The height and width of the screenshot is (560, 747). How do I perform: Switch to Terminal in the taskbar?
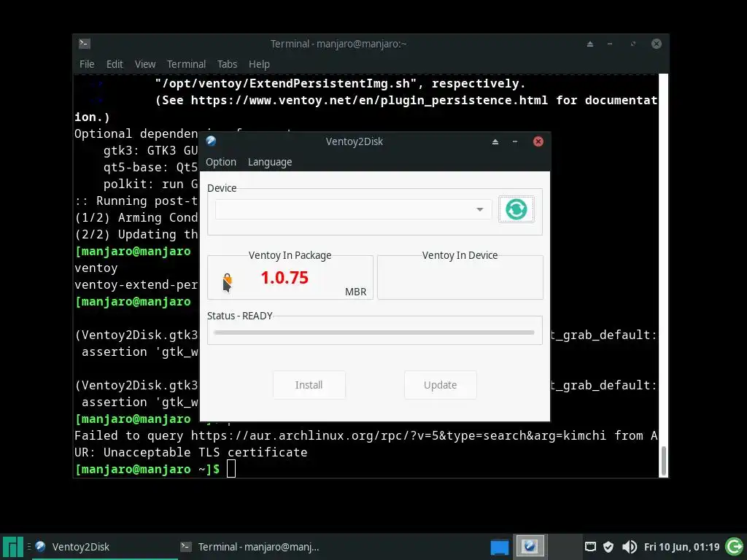[249, 547]
